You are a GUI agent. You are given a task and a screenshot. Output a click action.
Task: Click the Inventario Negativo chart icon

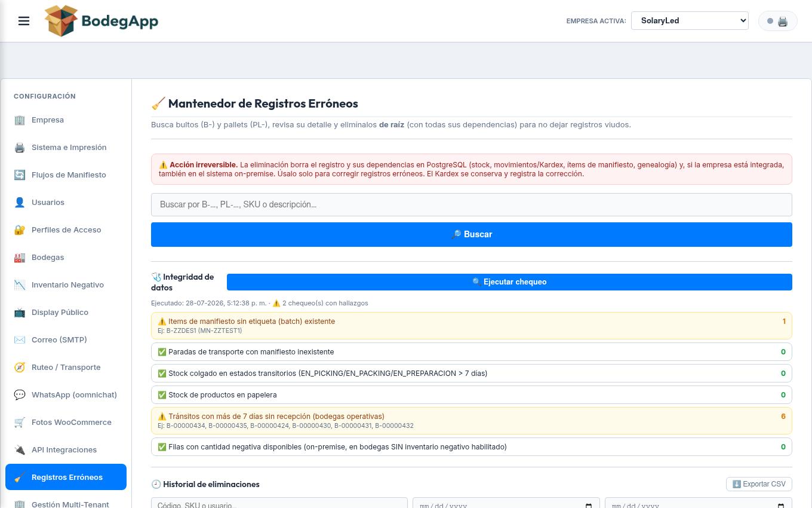20,285
